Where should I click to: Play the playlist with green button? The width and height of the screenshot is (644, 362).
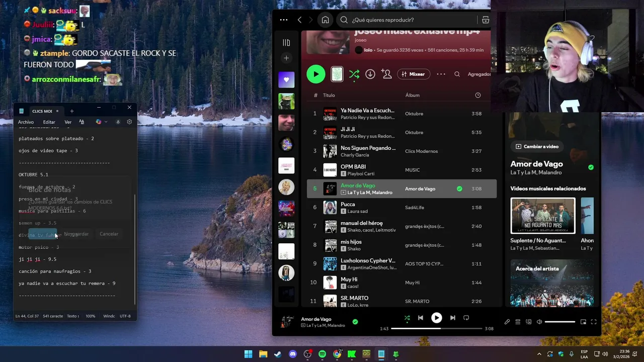[316, 74]
